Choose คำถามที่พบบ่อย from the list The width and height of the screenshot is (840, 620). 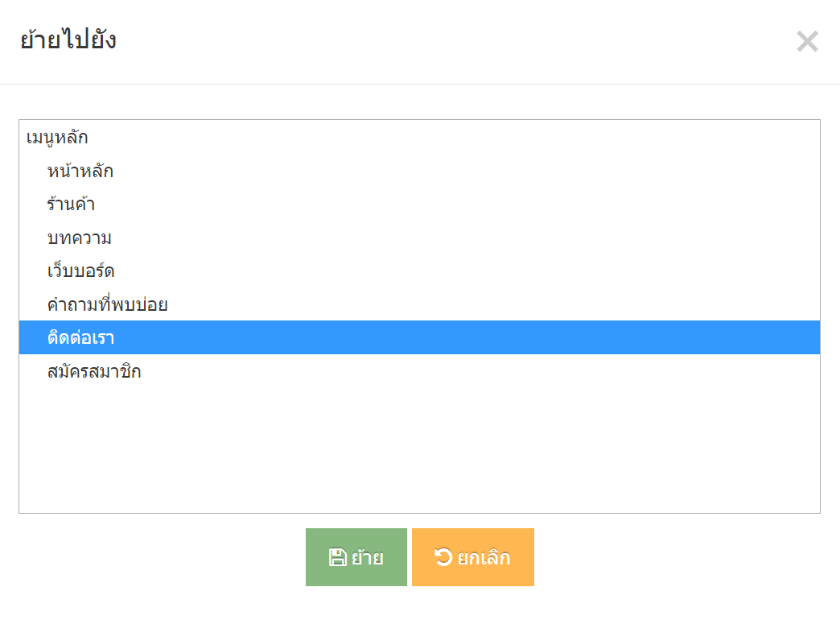click(419, 304)
